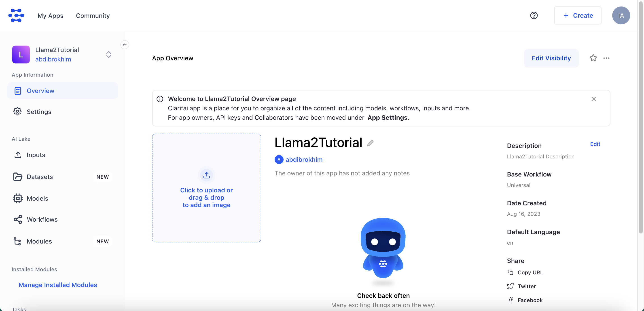
Task: Click the image upload drop zone
Action: click(206, 188)
